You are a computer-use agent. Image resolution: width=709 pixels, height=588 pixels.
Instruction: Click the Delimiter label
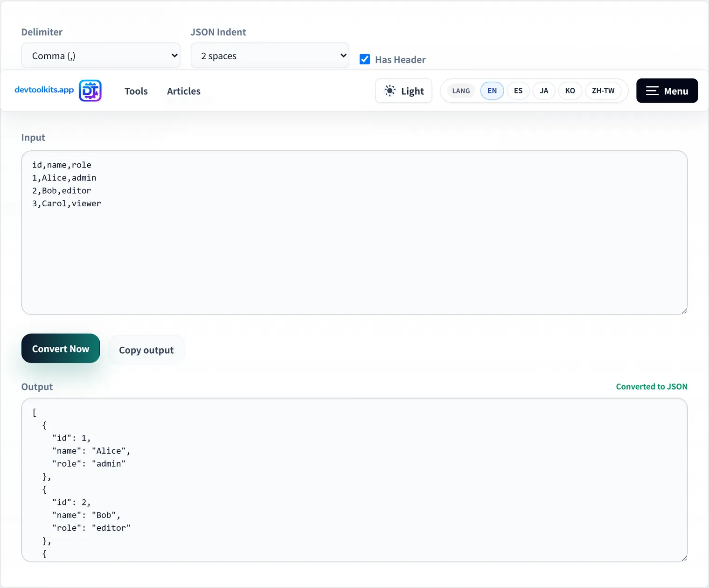42,32
